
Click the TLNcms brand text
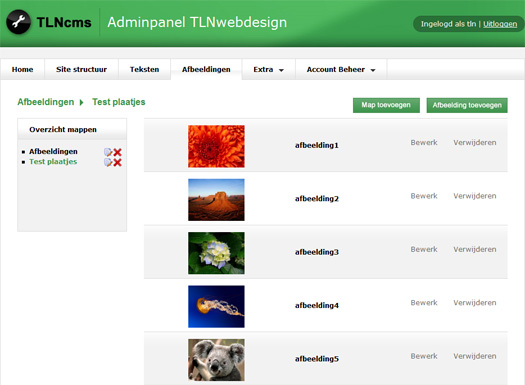tap(64, 22)
